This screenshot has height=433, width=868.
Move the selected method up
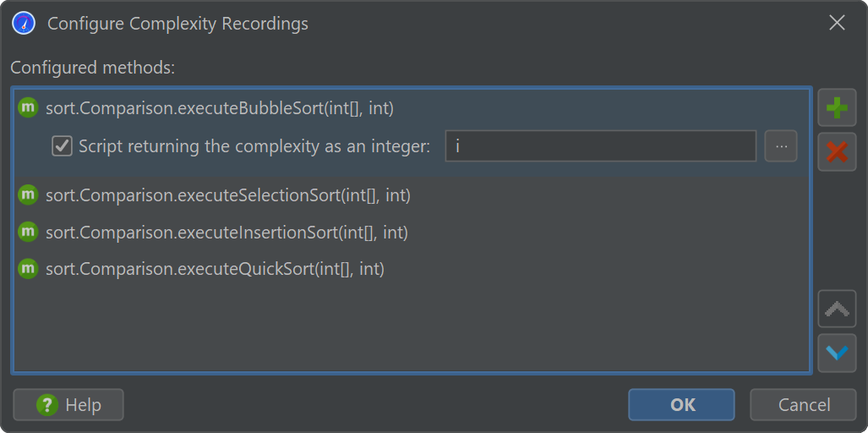tap(837, 309)
